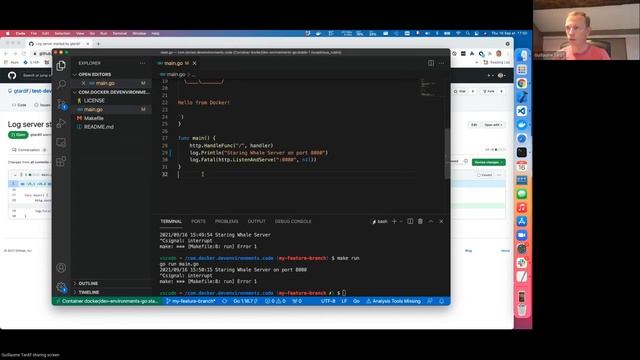
Task: Switch to the Ports tab
Action: 198,221
